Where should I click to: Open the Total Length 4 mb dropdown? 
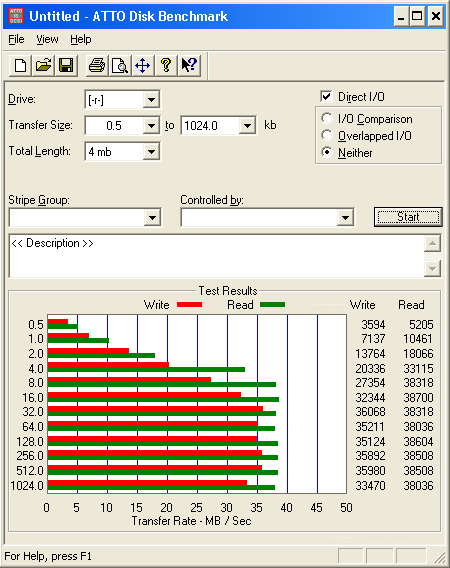pos(151,151)
